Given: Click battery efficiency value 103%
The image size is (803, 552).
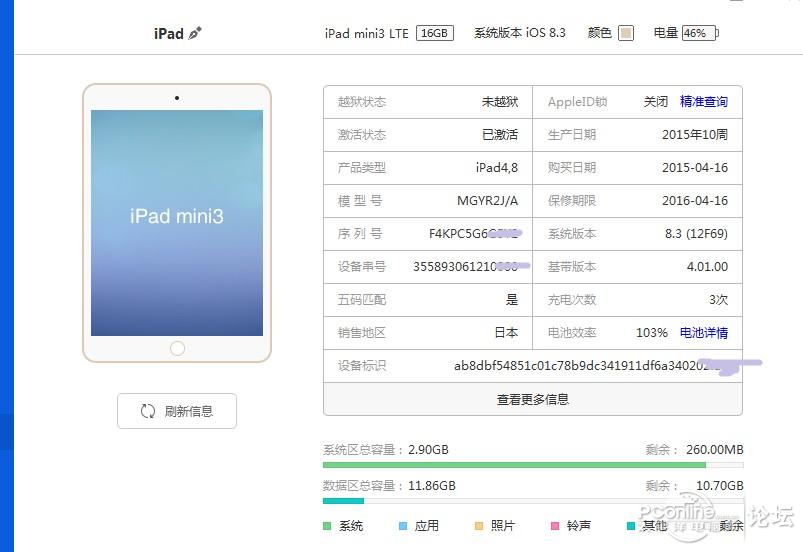Looking at the screenshot, I should [x=651, y=333].
